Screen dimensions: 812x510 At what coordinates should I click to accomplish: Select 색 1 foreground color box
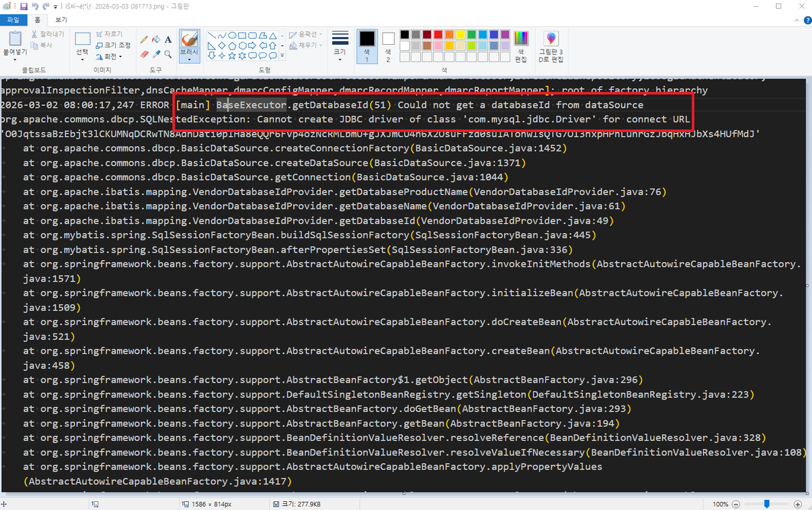(367, 46)
